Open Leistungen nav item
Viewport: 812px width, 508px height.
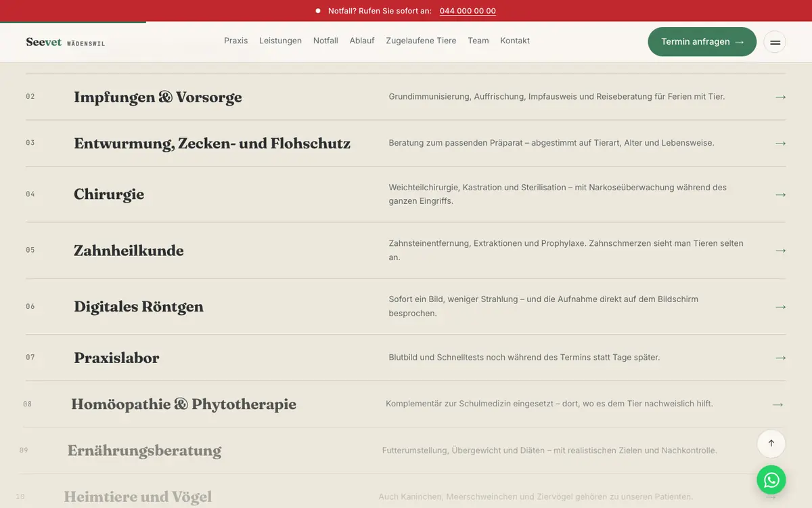click(x=280, y=41)
